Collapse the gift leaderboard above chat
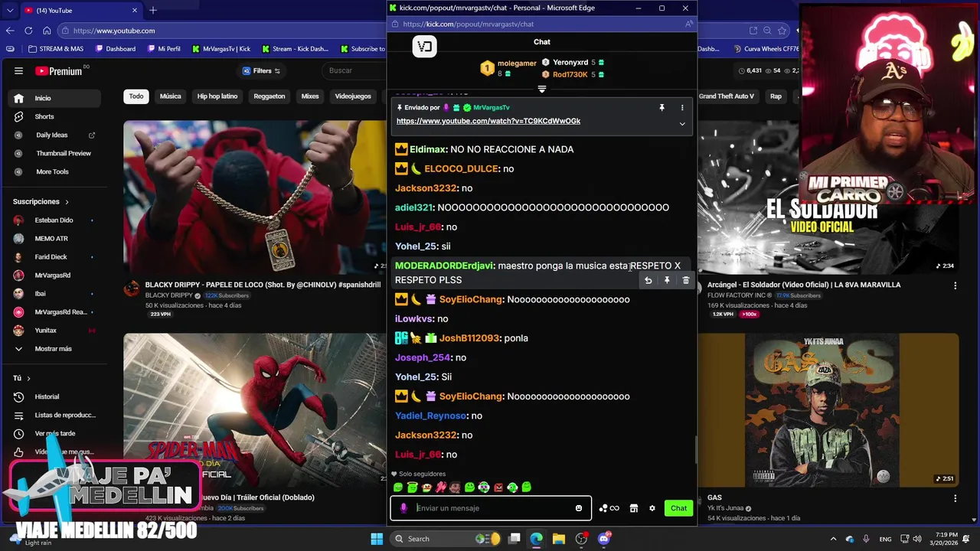 point(542,90)
